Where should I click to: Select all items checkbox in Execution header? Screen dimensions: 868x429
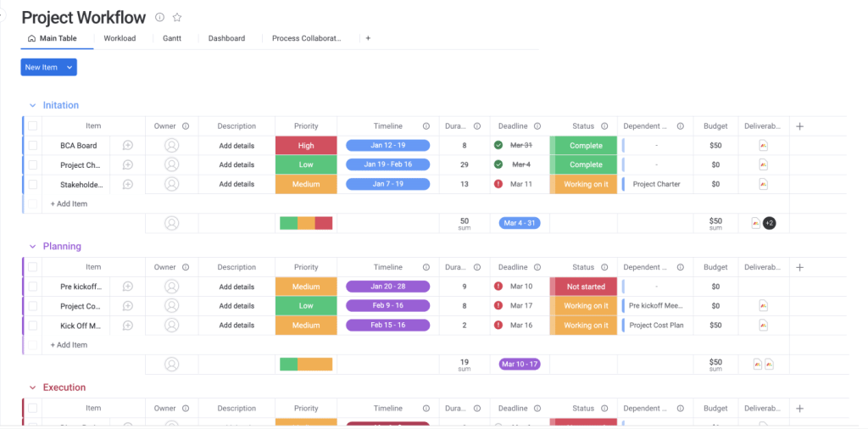click(x=33, y=409)
